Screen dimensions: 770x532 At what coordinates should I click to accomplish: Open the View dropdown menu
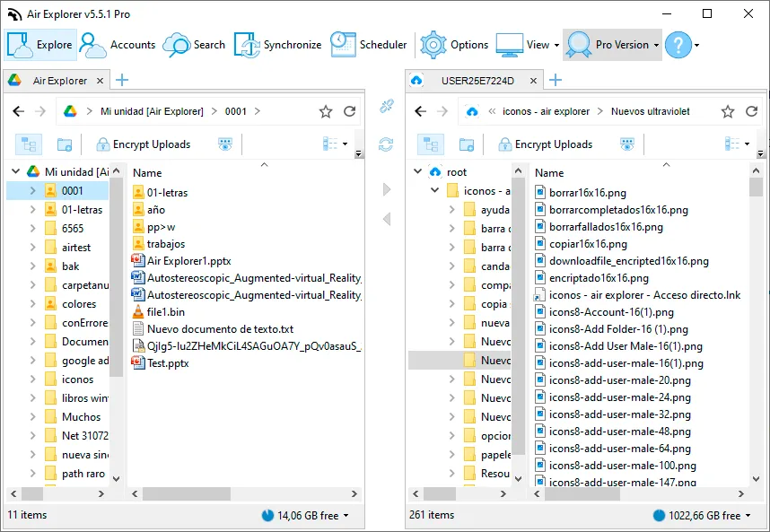point(528,45)
